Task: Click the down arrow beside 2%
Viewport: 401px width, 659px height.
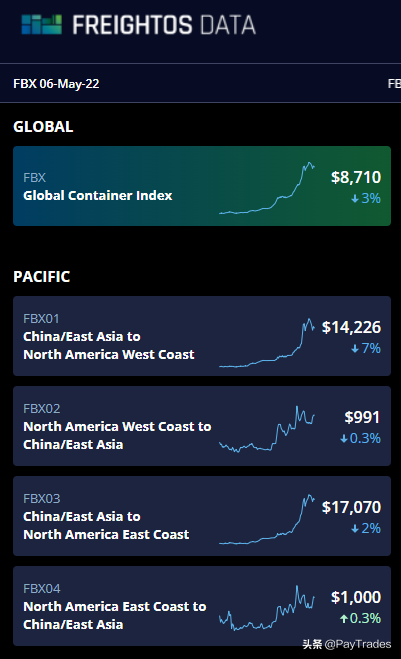Action: tap(355, 528)
